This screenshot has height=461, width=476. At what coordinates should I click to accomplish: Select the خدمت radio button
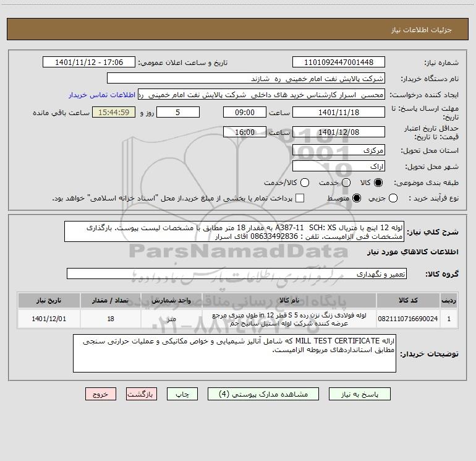click(x=346, y=183)
